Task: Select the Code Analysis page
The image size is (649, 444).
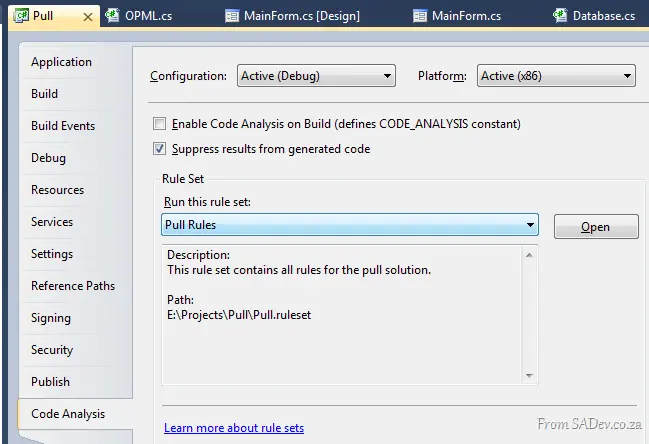Action: (x=68, y=414)
